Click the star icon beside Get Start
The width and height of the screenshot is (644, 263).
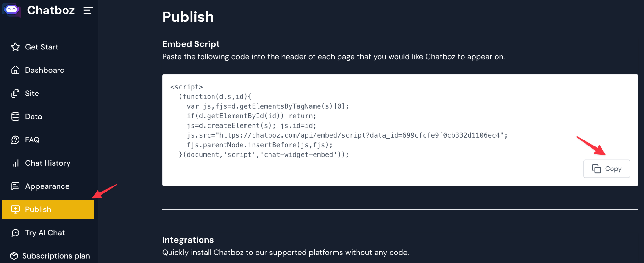click(15, 47)
